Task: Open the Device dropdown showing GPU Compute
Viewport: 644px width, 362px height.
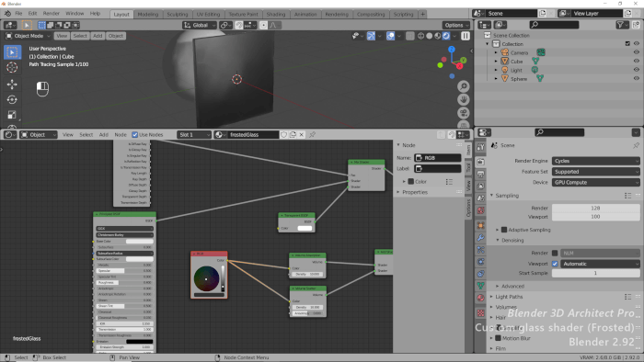Action: coord(596,182)
